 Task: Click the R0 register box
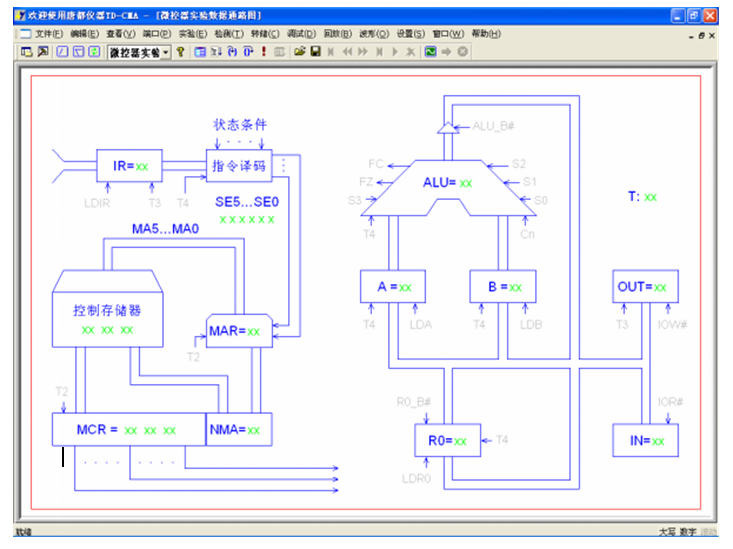point(447,440)
